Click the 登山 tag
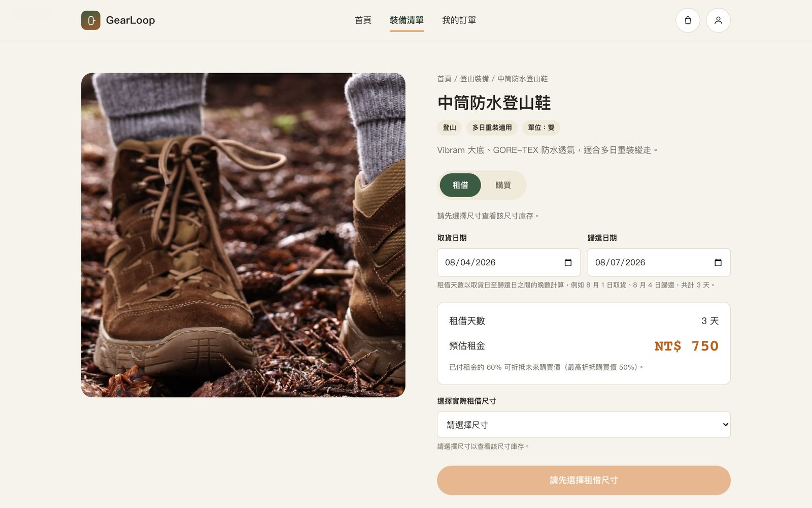 [x=449, y=128]
